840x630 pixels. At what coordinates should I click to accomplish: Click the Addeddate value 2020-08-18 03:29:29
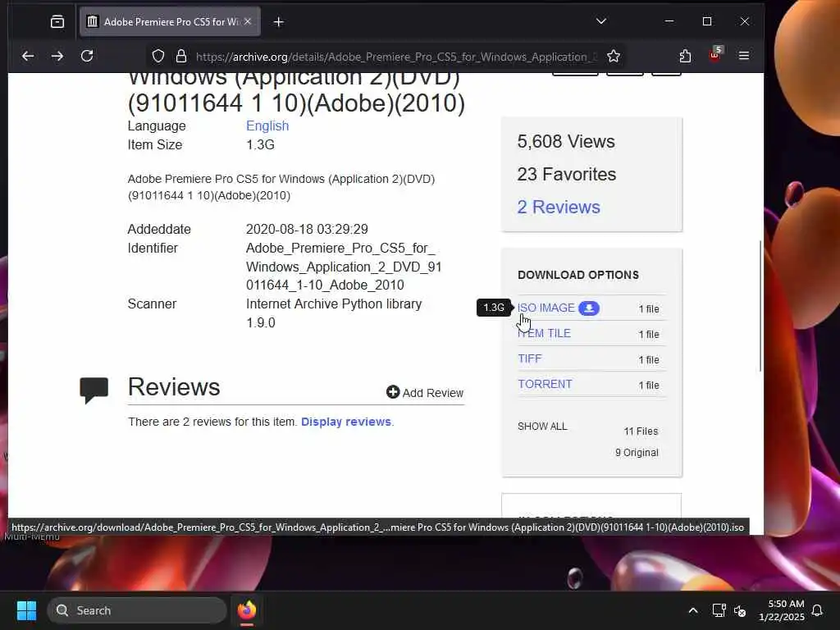coord(307,230)
